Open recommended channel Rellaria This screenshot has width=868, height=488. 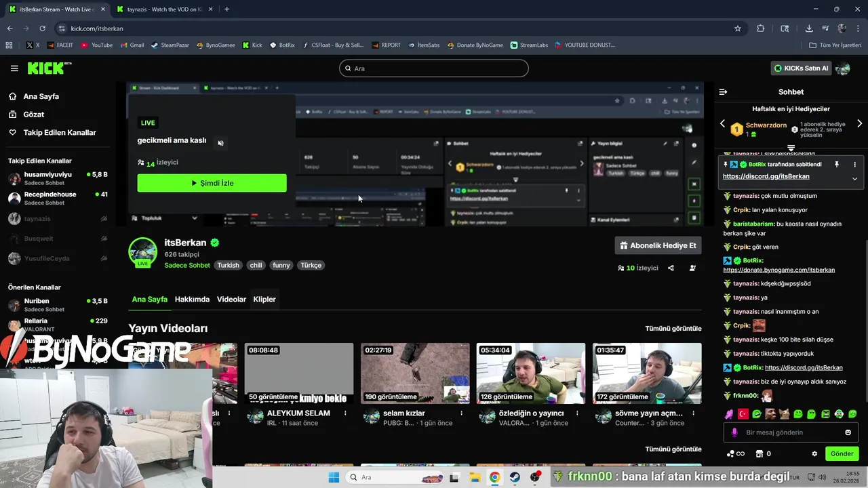click(58, 325)
